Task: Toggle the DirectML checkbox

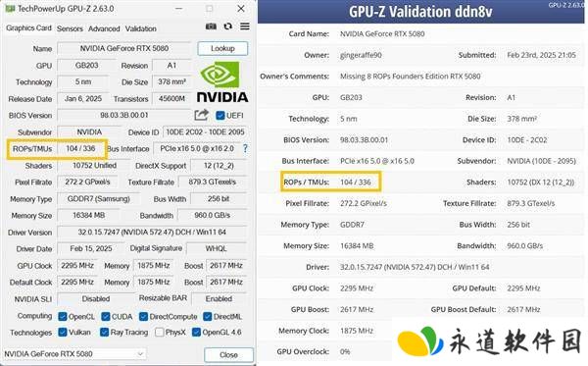Action: 208,317
